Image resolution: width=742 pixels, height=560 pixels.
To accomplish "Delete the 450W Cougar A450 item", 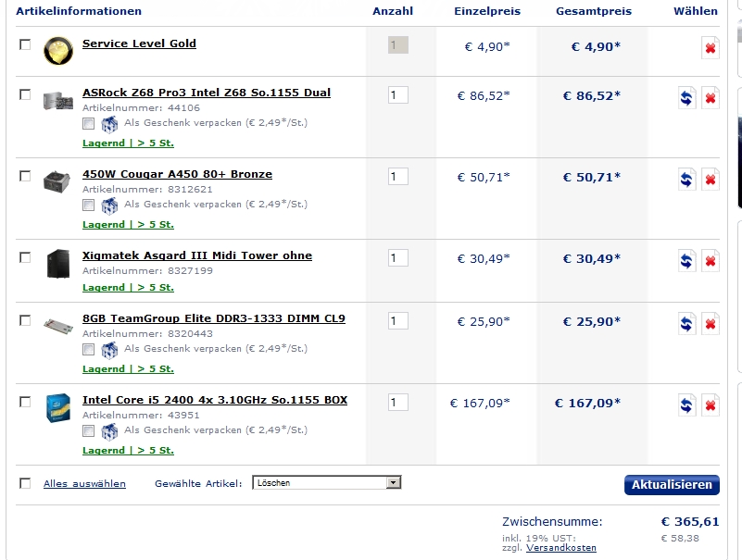I will pyautogui.click(x=710, y=180).
